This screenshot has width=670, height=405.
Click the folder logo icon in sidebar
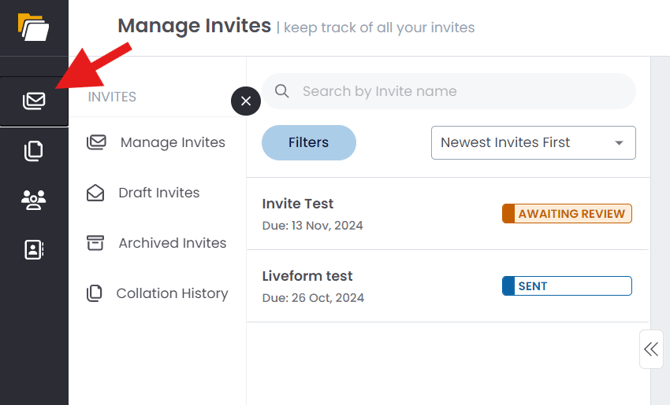pos(33,26)
